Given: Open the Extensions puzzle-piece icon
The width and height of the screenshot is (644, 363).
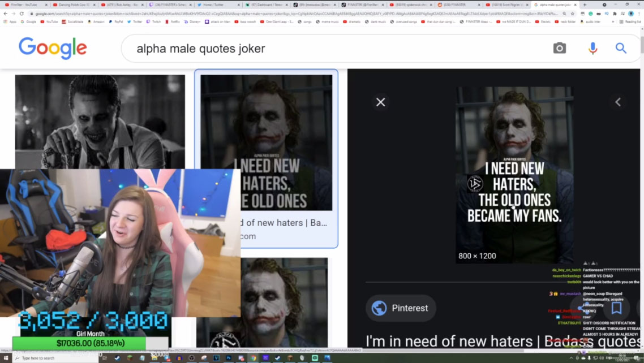Looking at the screenshot, I should (x=615, y=14).
